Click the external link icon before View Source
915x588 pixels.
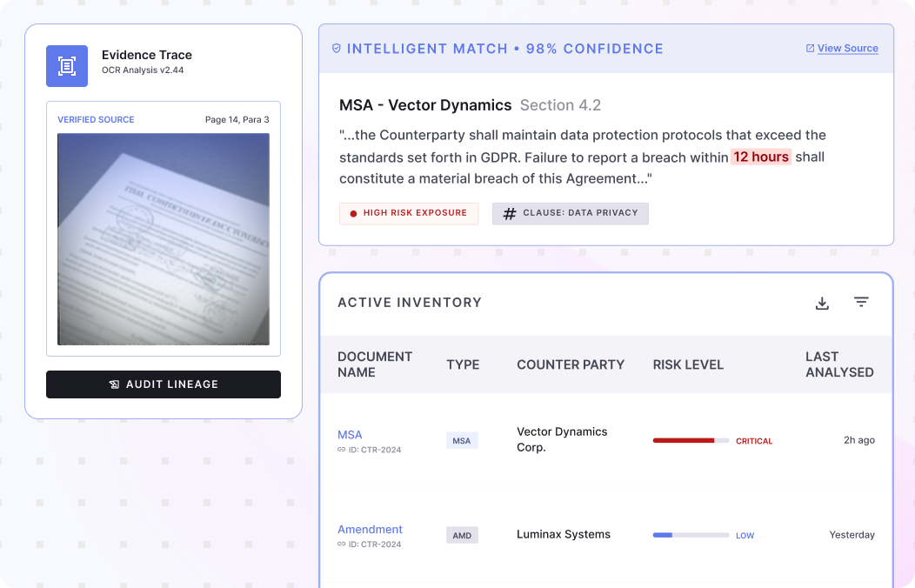click(810, 49)
